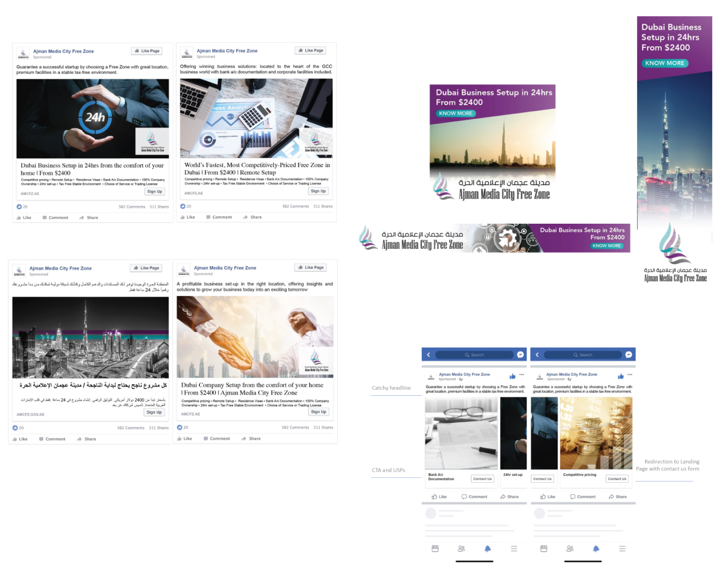Image resolution: width=728 pixels, height=583 pixels.
Task: Click the Share arrow below the Competitive pricing carousel
Action: coord(611,497)
